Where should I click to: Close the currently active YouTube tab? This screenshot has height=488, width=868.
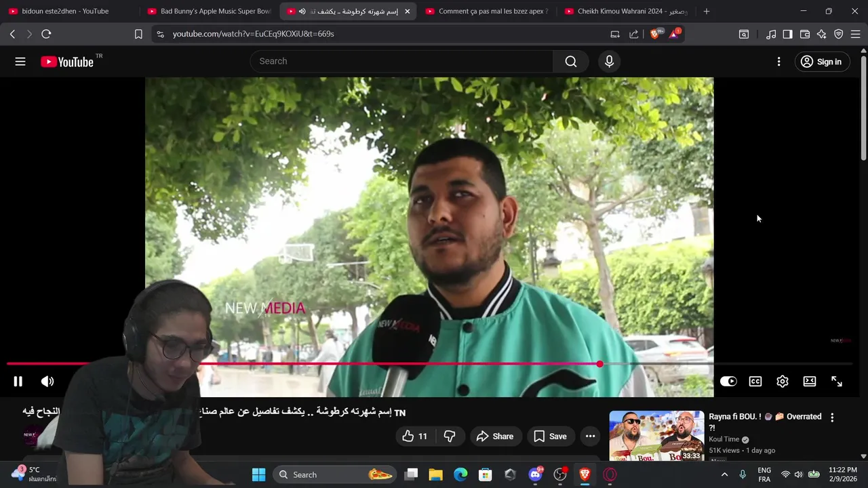click(407, 12)
